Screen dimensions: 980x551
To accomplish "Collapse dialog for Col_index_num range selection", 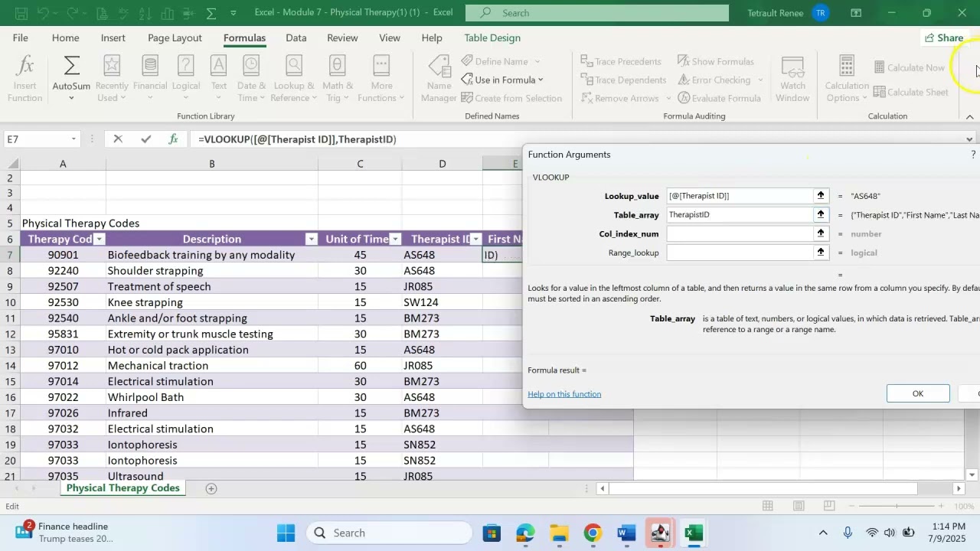I will (821, 233).
